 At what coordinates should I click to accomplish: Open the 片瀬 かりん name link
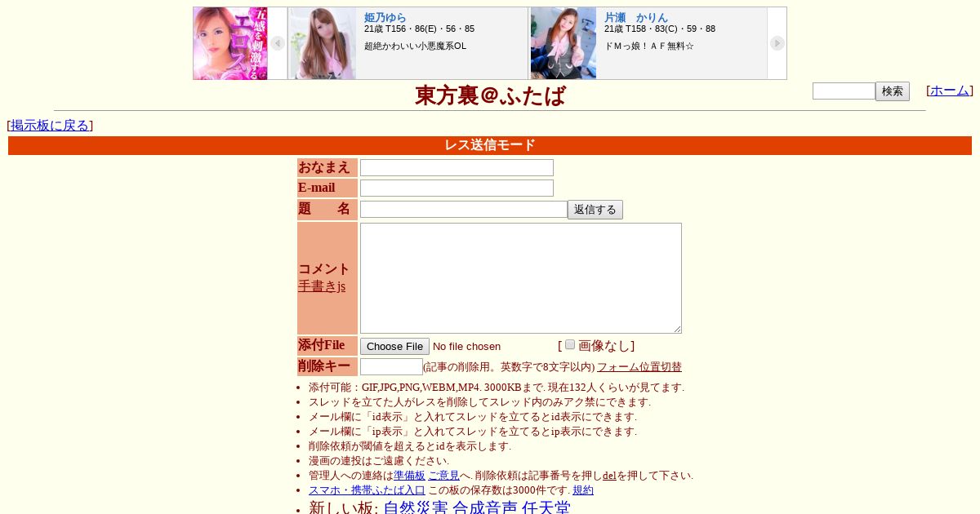coord(636,17)
